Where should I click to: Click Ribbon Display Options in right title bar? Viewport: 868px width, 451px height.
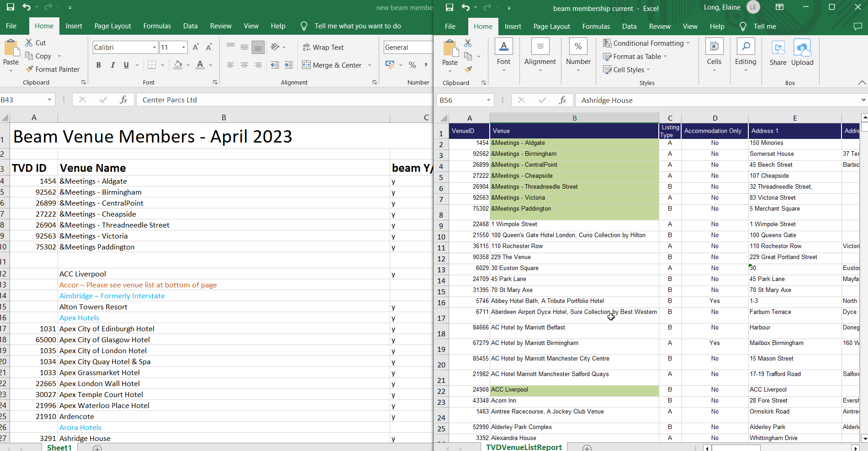[x=779, y=7]
